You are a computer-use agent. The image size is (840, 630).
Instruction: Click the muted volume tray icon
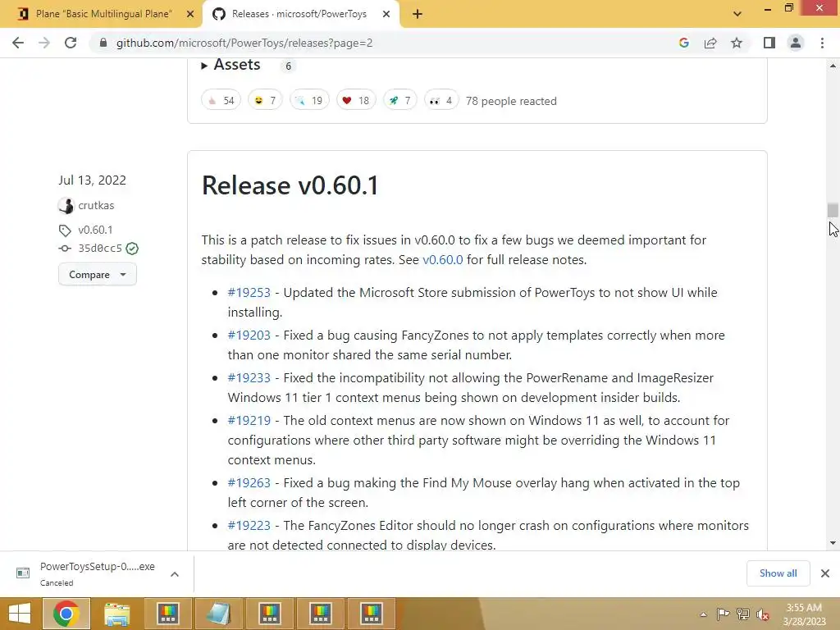coord(763,614)
